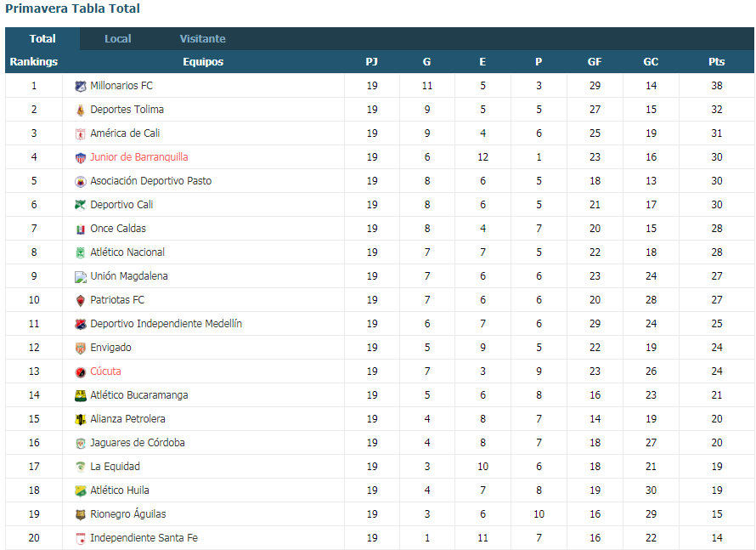This screenshot has width=756, height=550.
Task: Switch to the Local tab
Action: [x=117, y=38]
